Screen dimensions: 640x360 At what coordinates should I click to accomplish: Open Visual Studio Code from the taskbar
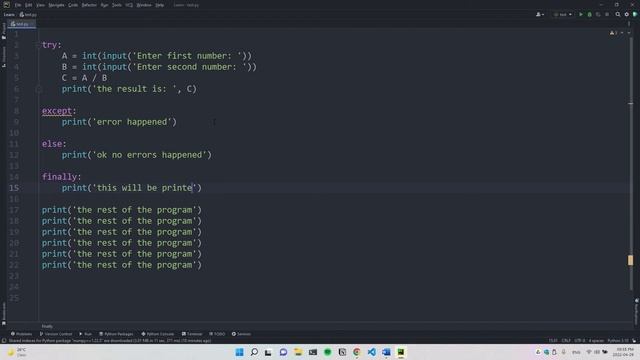[x=371, y=352]
